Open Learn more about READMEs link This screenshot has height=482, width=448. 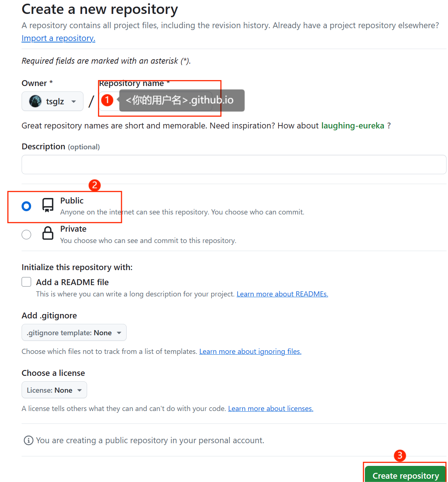[282, 294]
